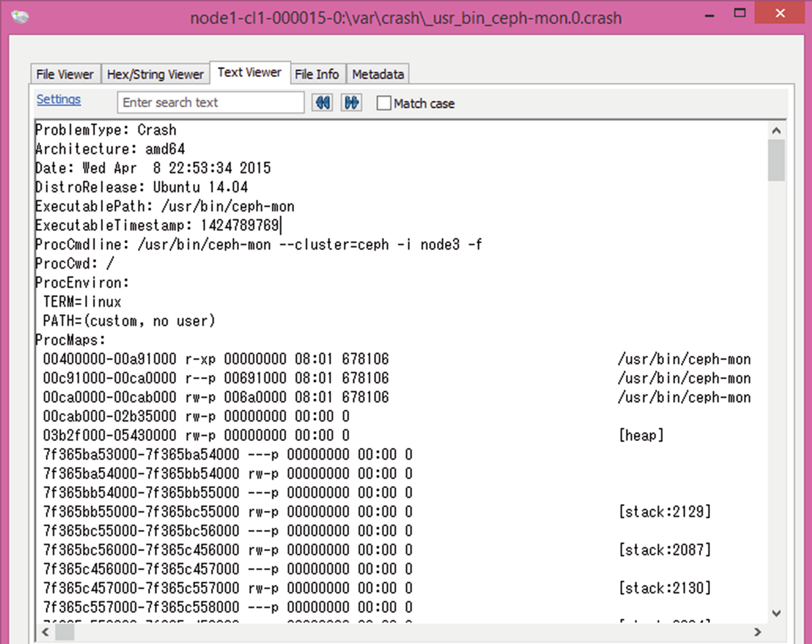Image resolution: width=812 pixels, height=644 pixels.
Task: Click the Date line 'Wed Apr 8 22:53:34 2015'
Action: tap(153, 168)
